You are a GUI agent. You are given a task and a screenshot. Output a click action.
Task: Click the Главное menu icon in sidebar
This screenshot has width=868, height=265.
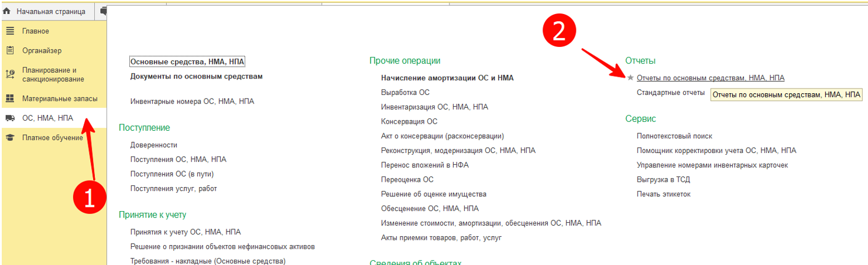[x=10, y=31]
